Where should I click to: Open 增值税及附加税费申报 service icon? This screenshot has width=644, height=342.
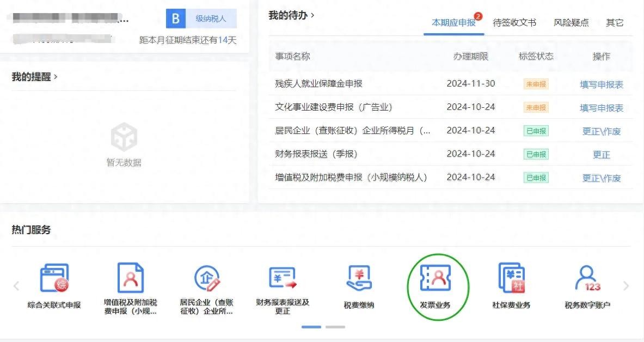click(130, 279)
